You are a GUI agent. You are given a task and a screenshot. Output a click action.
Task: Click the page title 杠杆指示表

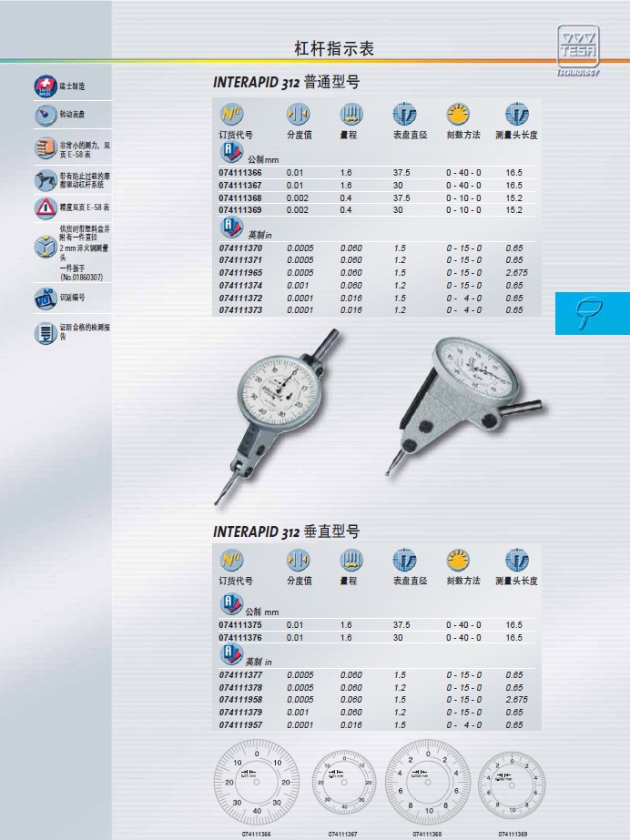(x=334, y=49)
